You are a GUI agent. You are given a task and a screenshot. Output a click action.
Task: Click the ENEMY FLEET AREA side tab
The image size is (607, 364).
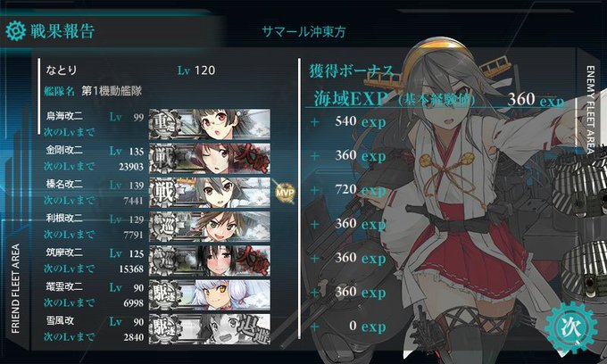point(590,110)
